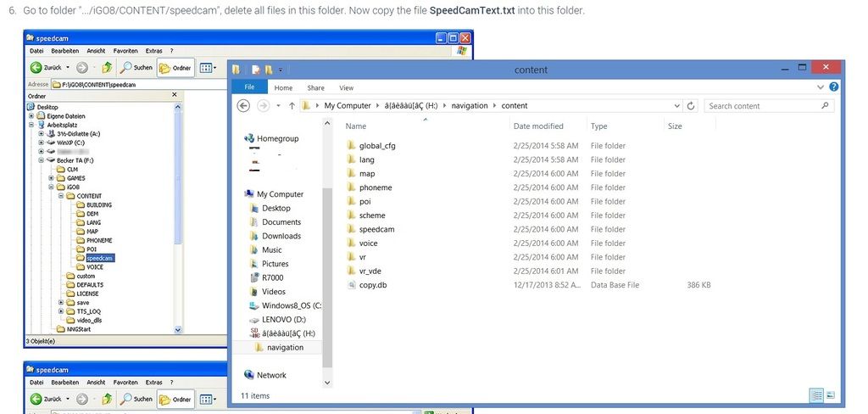Open the copy.db file icon
The height and width of the screenshot is (414, 868).
(352, 285)
